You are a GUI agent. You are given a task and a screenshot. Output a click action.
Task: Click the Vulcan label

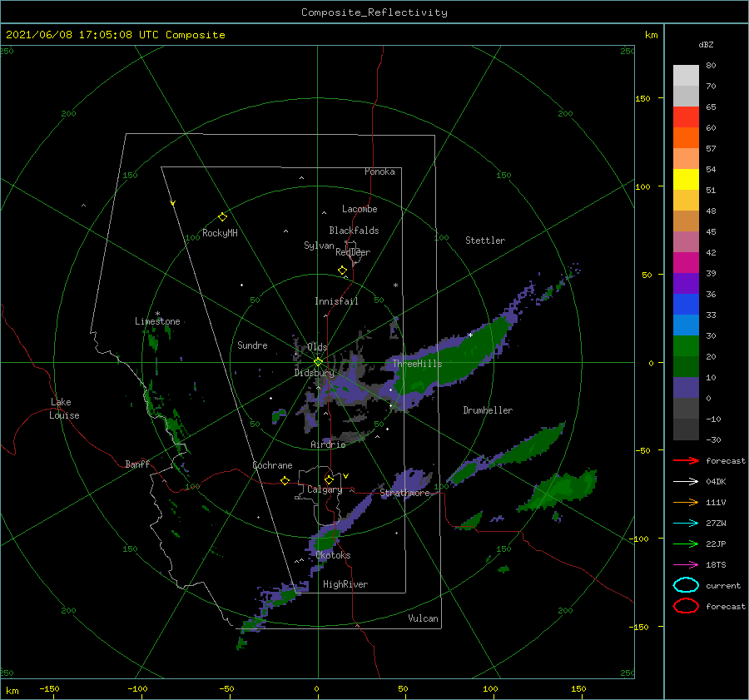coord(423,618)
